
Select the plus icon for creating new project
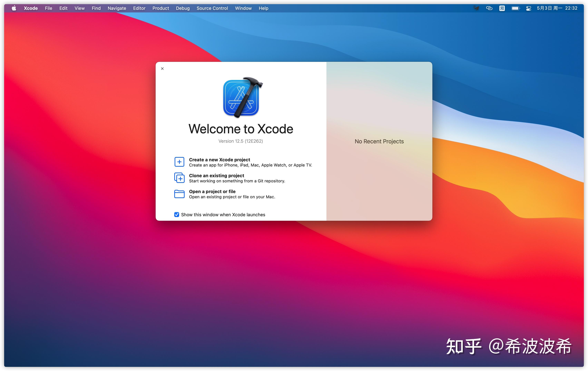point(179,162)
